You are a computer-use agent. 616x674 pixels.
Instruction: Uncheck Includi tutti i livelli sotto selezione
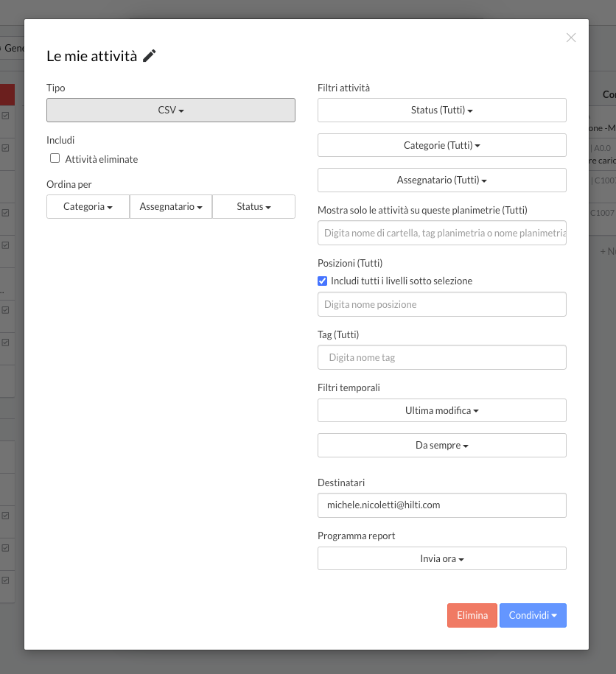(322, 281)
